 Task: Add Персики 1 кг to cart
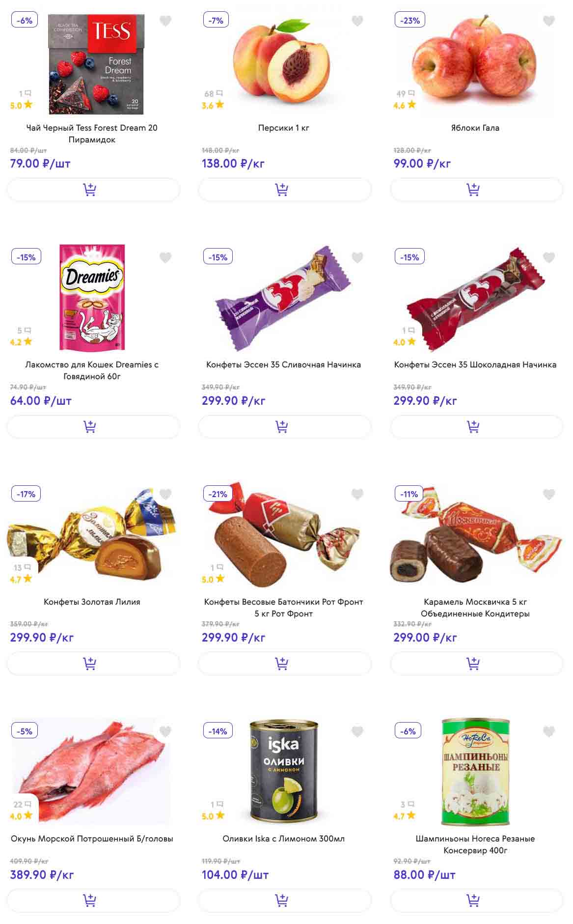285,190
